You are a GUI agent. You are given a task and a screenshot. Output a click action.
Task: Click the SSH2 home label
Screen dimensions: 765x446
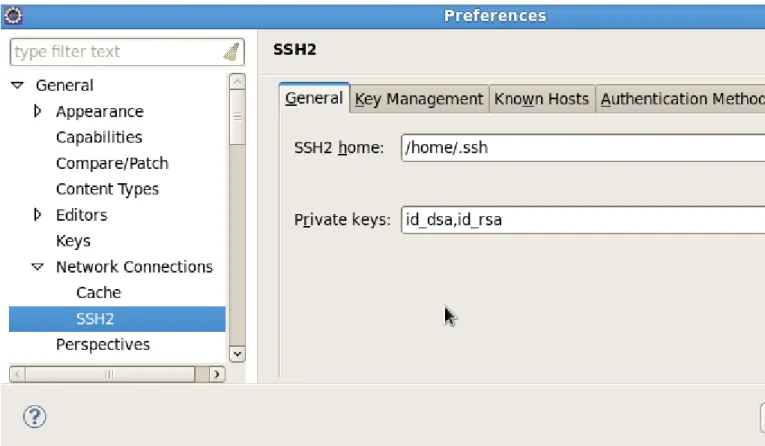339,147
